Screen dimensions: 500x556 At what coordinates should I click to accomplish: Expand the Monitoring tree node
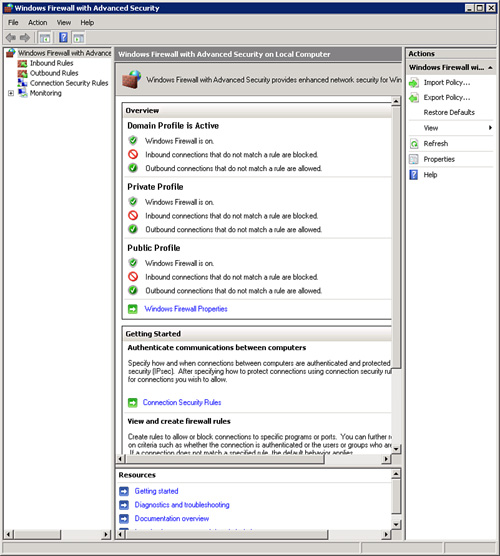tap(11, 93)
